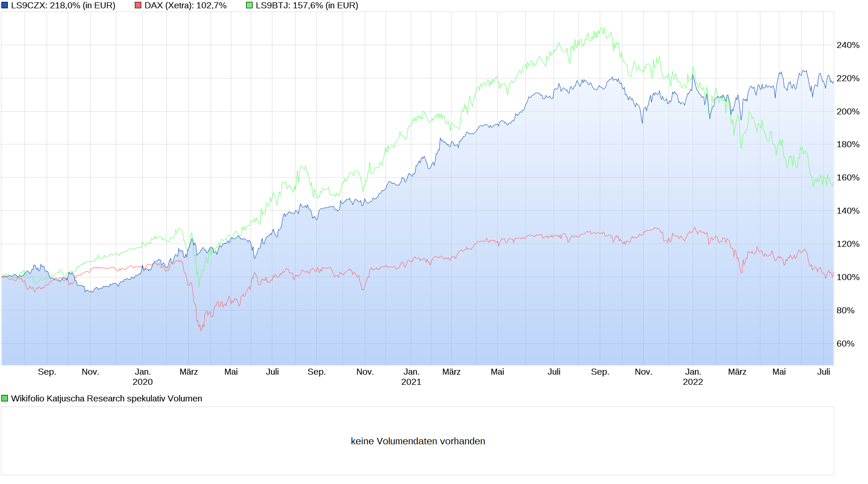Click the Jan. 2021 x-axis label
Screen dimensions: 868x484
pos(411,377)
